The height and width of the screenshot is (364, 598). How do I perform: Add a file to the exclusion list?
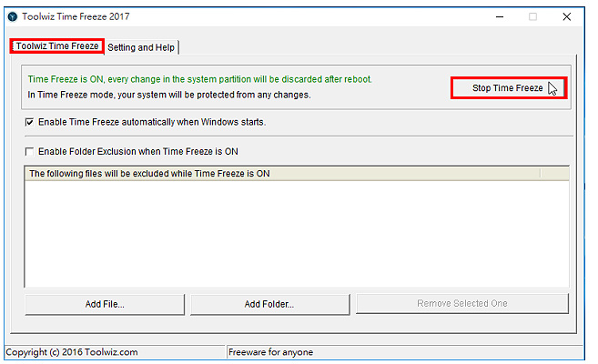(105, 304)
